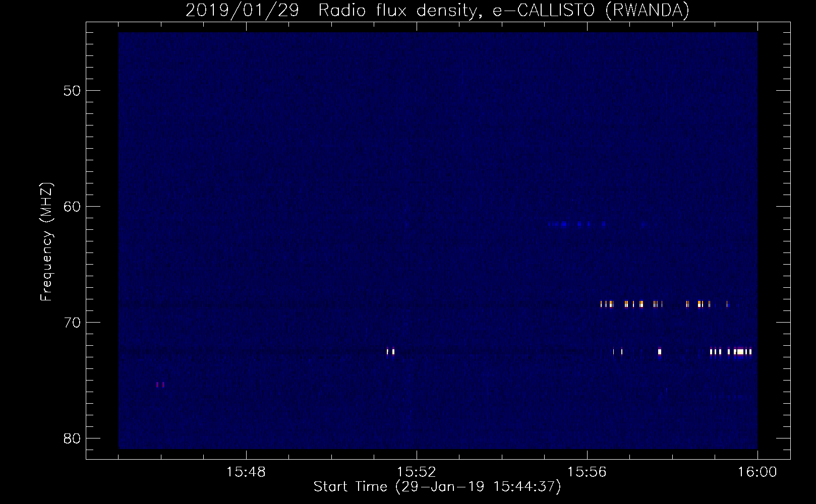Click the 'Start Time (29-Jan-19 15:44:37)' label

click(x=437, y=487)
